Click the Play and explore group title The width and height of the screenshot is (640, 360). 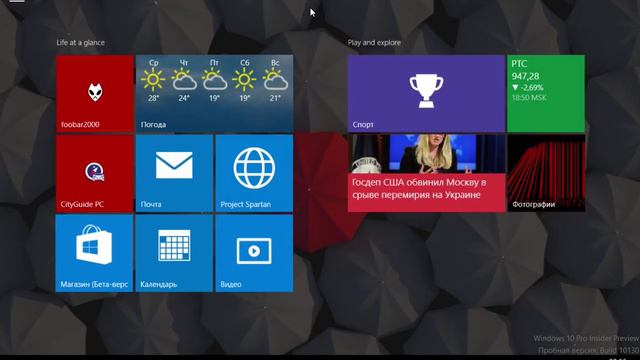[374, 42]
